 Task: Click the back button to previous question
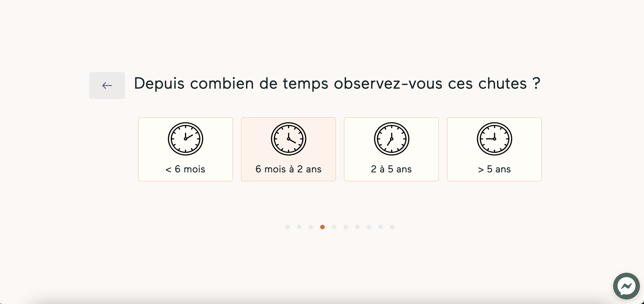click(107, 85)
